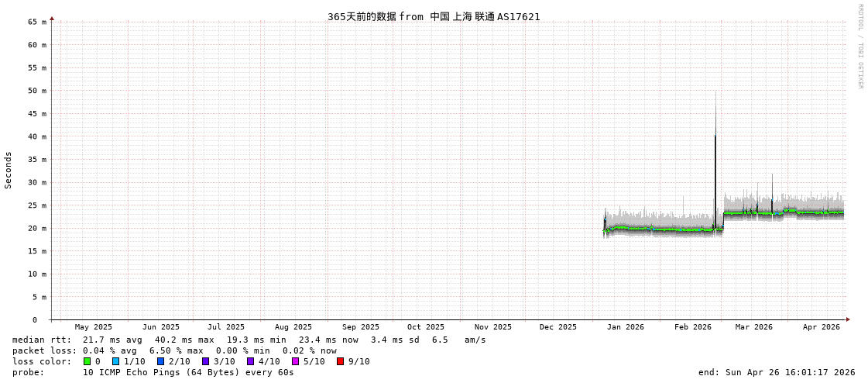868x383 pixels.
Task: Click the magenta 5/10 loss swatch
Action: pos(295,361)
